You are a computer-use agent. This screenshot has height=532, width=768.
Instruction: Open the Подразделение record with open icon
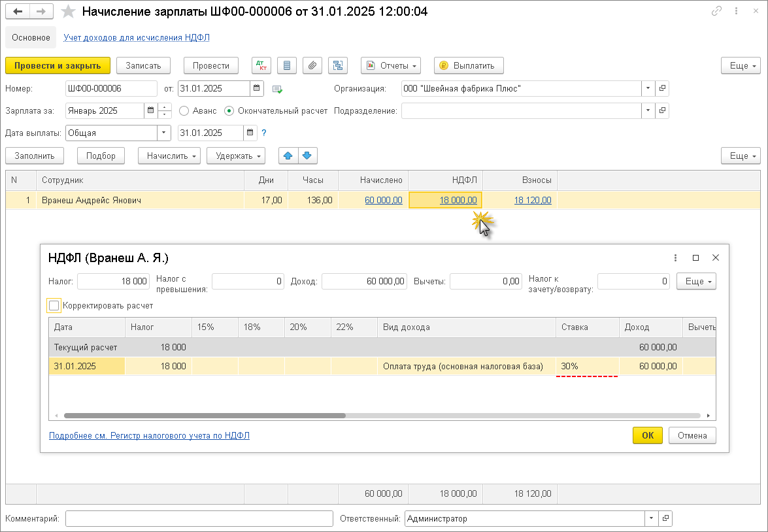click(662, 110)
